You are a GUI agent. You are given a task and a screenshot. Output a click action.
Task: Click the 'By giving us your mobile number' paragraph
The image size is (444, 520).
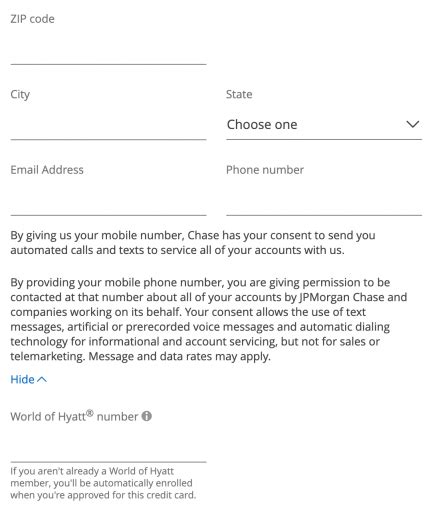[x=193, y=243]
